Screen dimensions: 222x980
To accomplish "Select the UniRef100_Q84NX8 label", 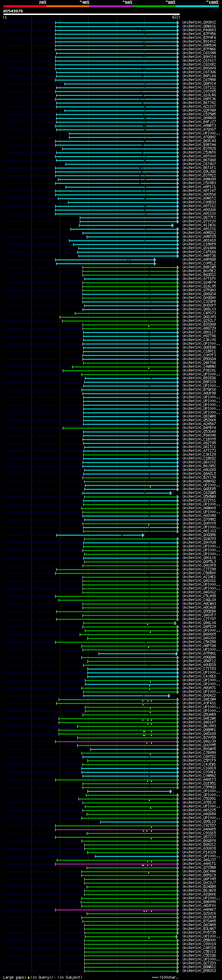I will tap(199, 118).
